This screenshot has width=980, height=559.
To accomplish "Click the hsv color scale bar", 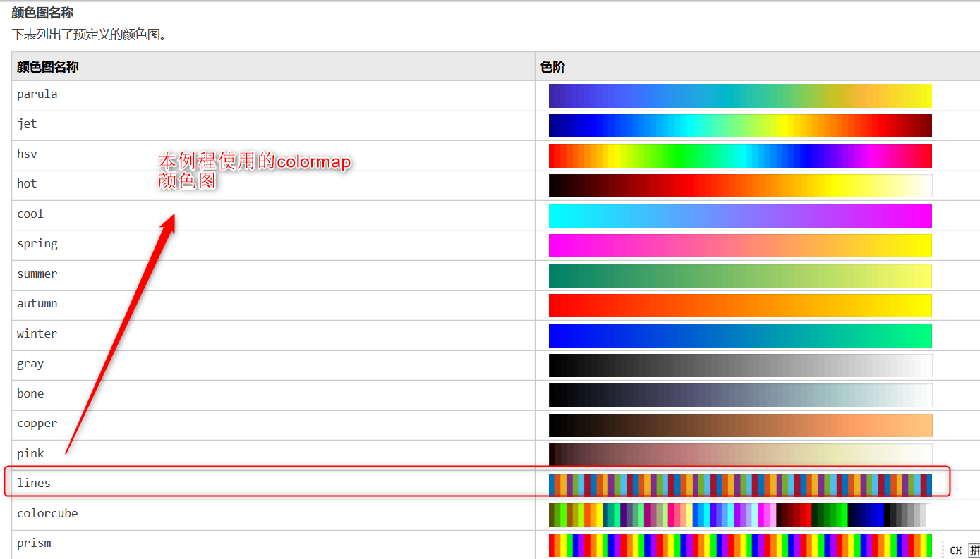I will click(740, 156).
